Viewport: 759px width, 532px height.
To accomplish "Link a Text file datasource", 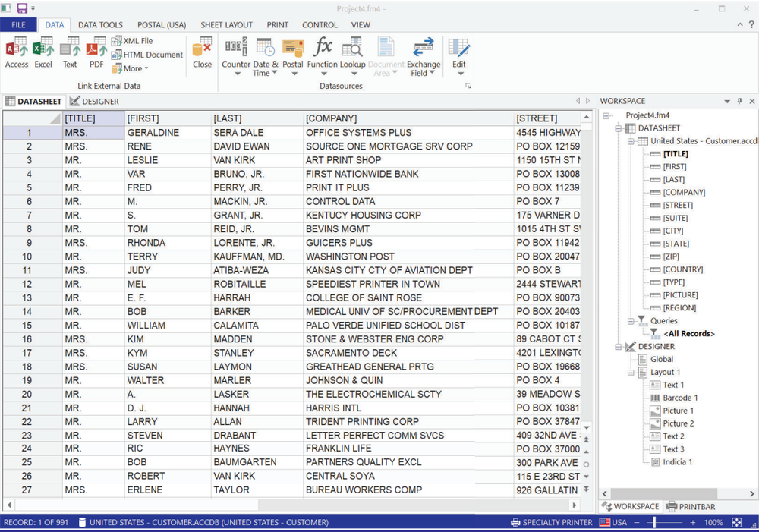I will click(x=70, y=53).
